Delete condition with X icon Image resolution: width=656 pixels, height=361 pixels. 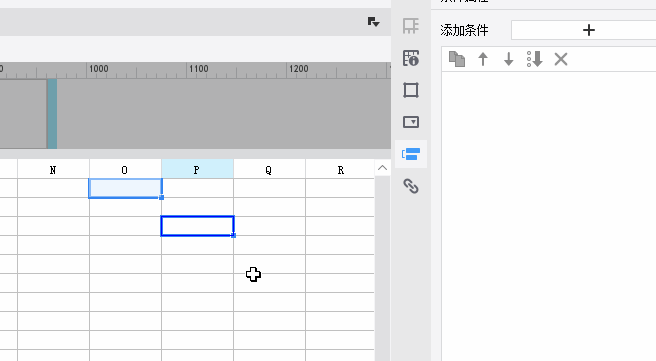click(561, 59)
